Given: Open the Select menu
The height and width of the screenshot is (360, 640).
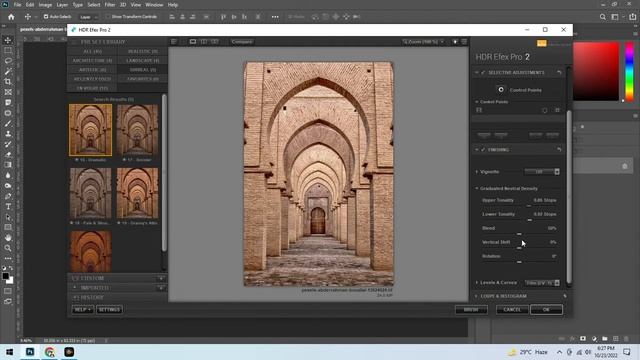Looking at the screenshot, I should [x=93, y=5].
